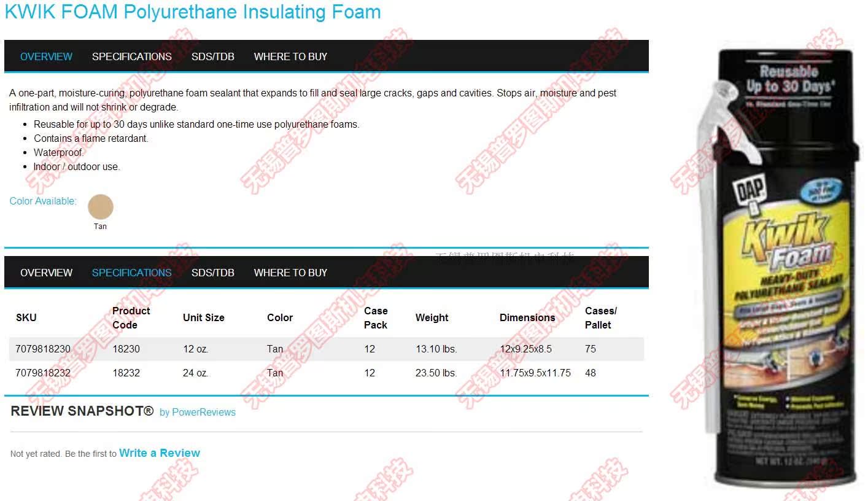Click product code 18230
This screenshot has width=868, height=501.
126,349
